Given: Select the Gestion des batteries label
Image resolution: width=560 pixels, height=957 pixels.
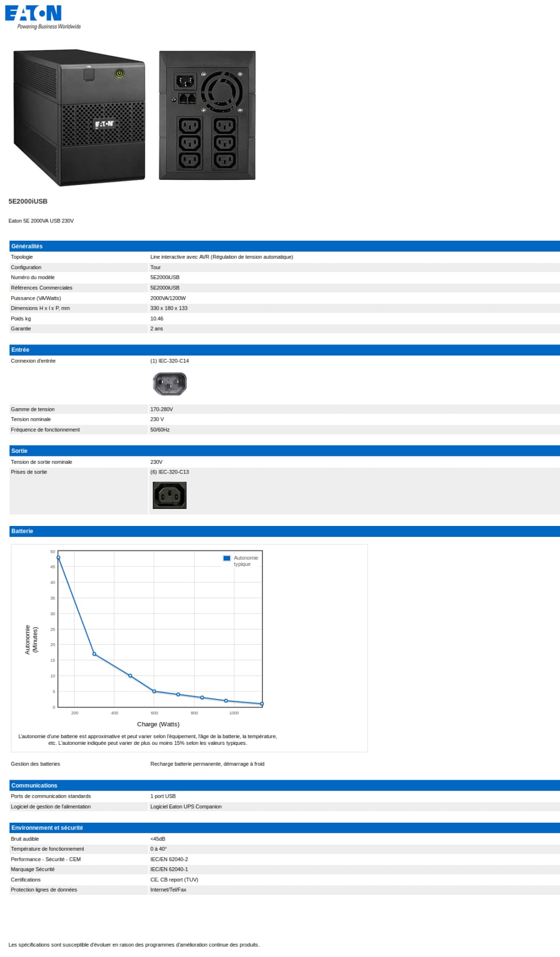Looking at the screenshot, I should click(x=35, y=764).
